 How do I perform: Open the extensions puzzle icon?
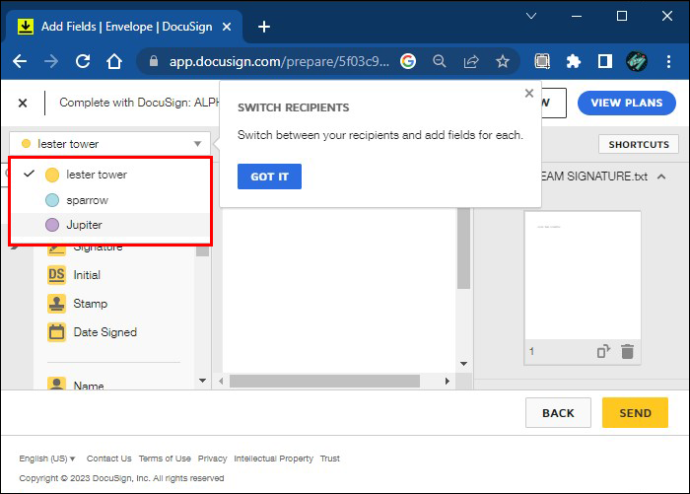(x=573, y=61)
